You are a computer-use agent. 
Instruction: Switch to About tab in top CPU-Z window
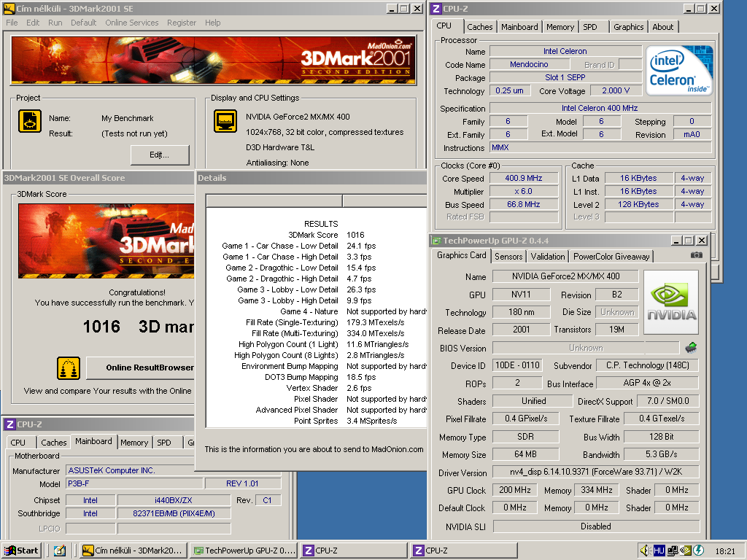click(x=662, y=27)
